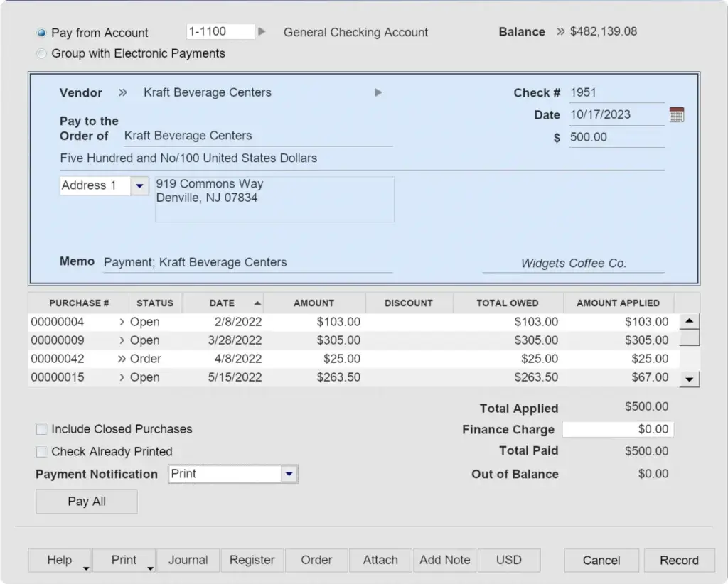This screenshot has width=728, height=584.
Task: Click the amount field 500.00
Action: (616, 137)
